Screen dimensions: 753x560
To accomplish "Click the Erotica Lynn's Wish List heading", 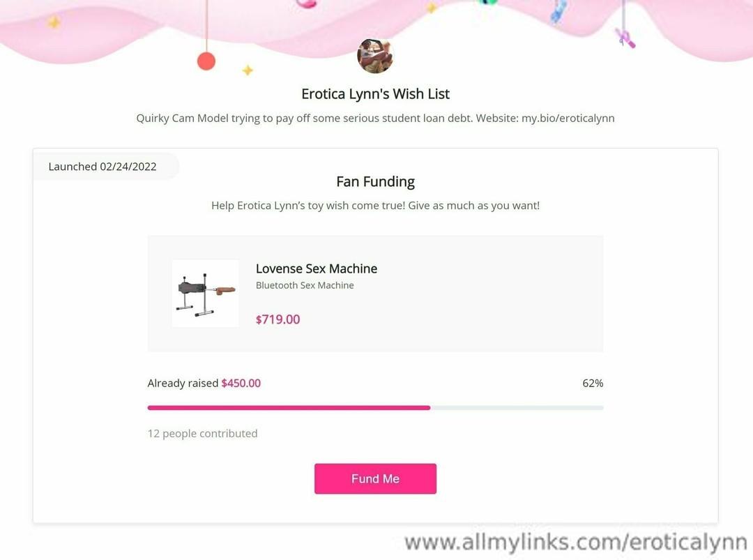I will click(375, 94).
